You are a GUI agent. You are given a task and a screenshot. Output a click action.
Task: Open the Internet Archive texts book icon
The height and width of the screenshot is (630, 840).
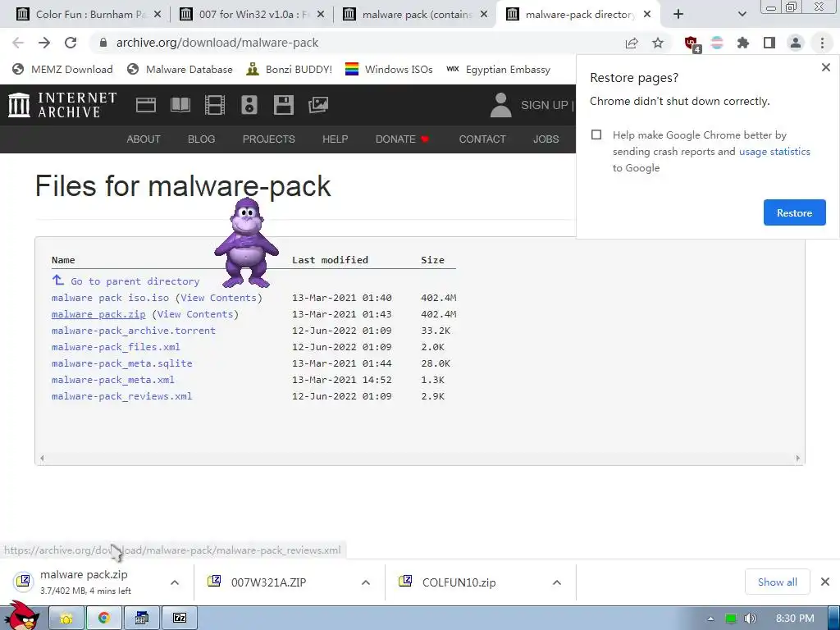[x=180, y=105]
